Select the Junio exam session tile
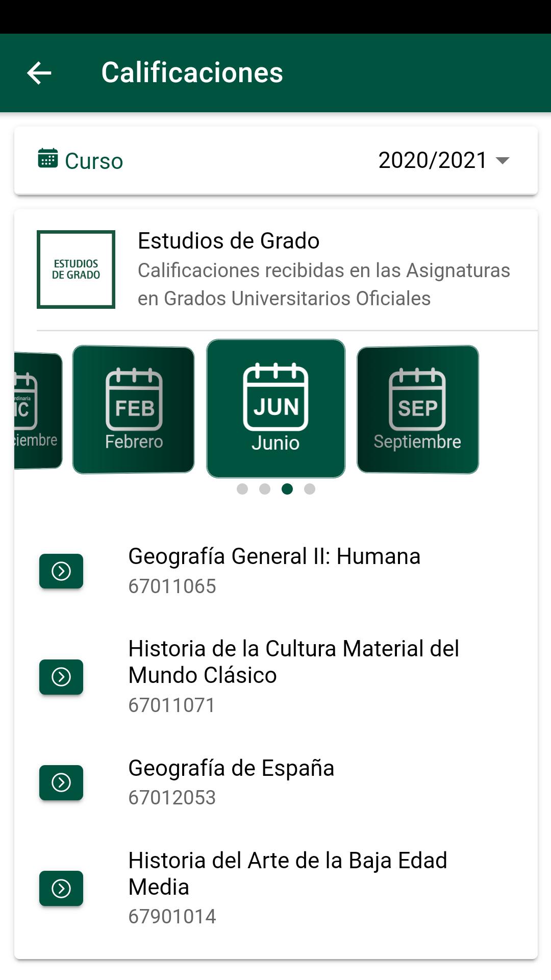The height and width of the screenshot is (980, 551). point(275,408)
